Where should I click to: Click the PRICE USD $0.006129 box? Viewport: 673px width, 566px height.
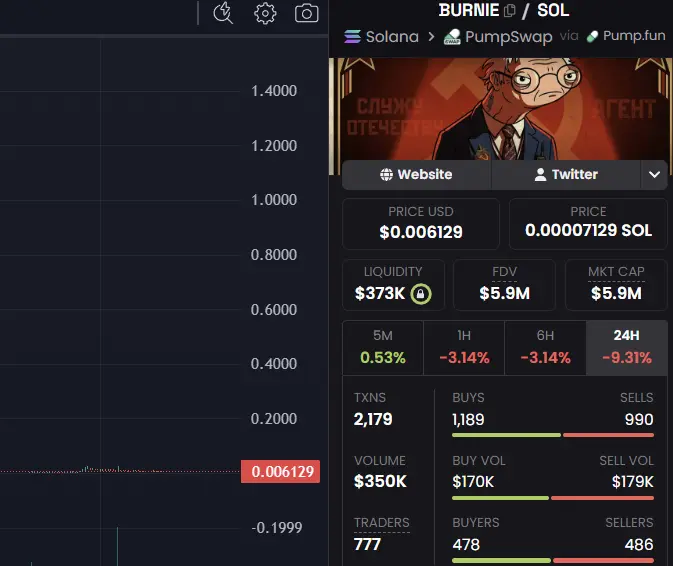(421, 224)
